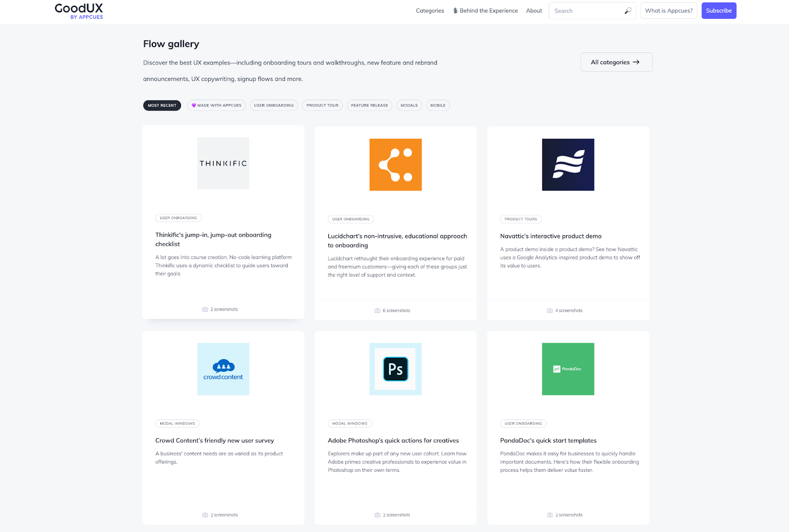Click the Flow gallery heading
Image resolution: width=789 pixels, height=532 pixels.
[x=171, y=44]
